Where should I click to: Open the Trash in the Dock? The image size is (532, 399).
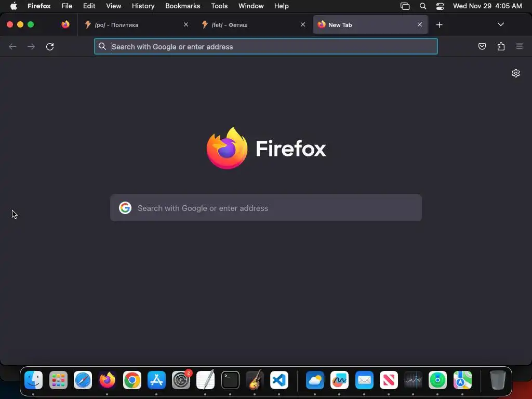(x=498, y=380)
